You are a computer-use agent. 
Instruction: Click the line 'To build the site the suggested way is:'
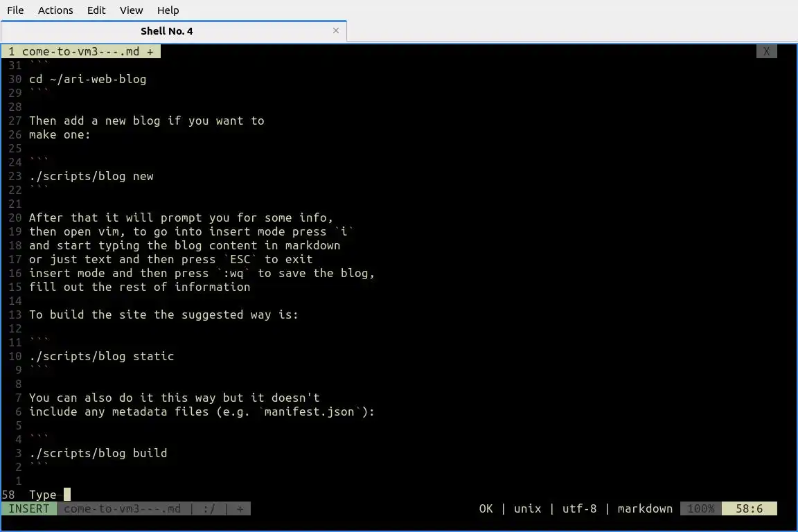(x=163, y=314)
